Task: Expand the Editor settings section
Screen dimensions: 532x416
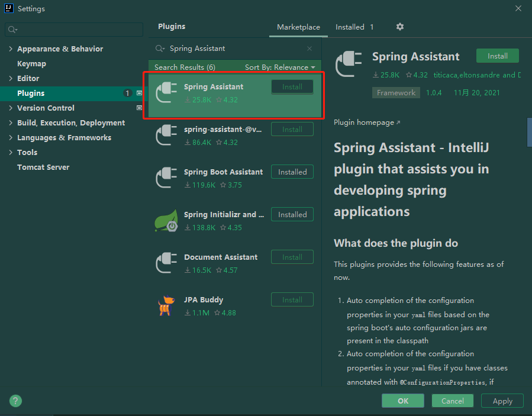Action: pos(9,78)
